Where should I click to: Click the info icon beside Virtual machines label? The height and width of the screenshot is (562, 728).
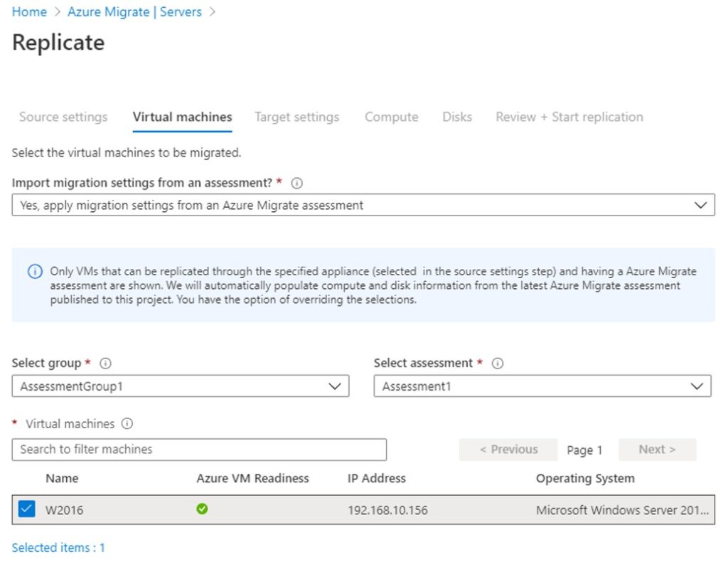[127, 423]
